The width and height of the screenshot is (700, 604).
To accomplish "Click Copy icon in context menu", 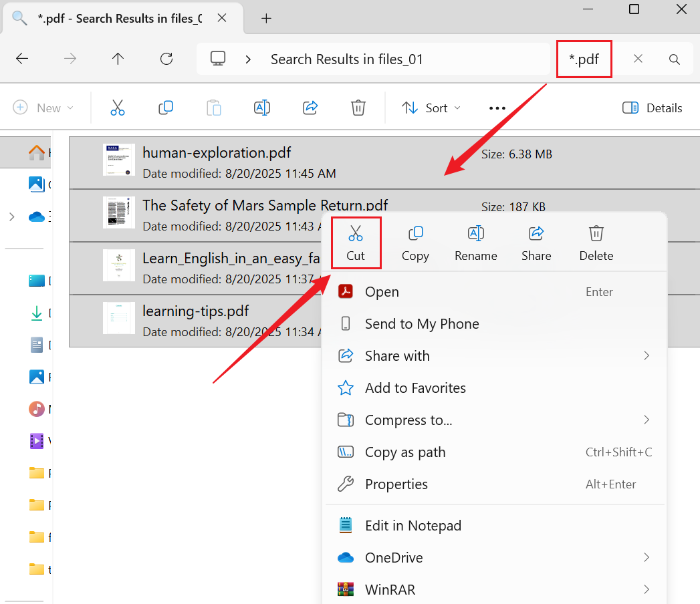I will pos(415,243).
